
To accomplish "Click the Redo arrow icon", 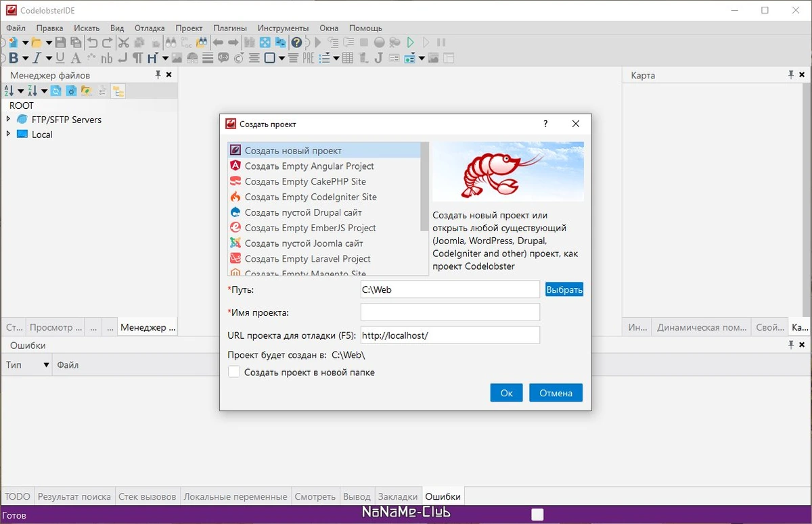I will [107, 43].
